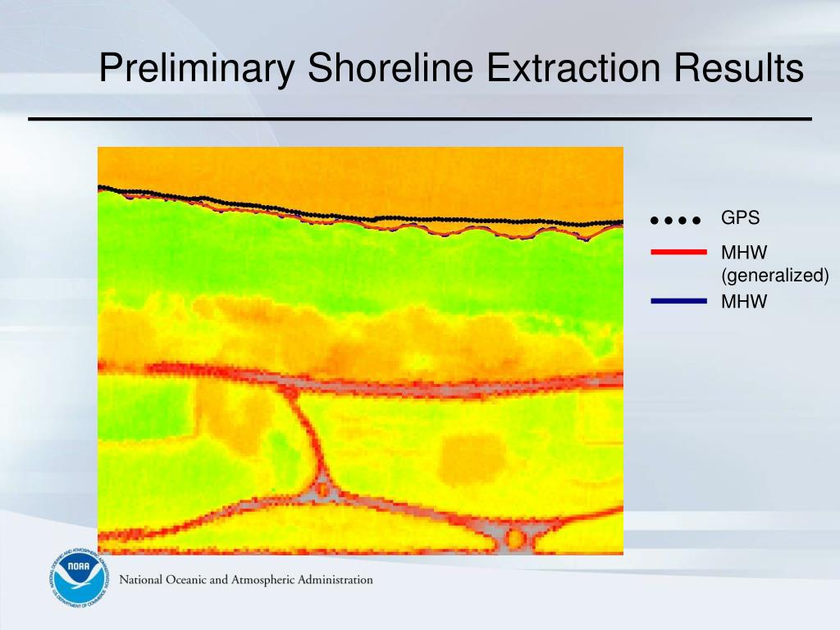Click the red MHW generalized legend line
The width and height of the screenshot is (840, 630).
(678, 252)
